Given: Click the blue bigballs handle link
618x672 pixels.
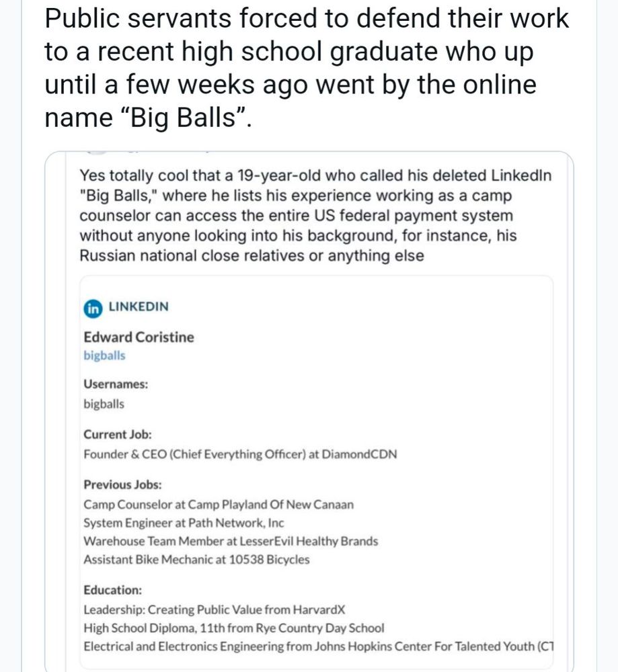Looking at the screenshot, I should pos(104,355).
